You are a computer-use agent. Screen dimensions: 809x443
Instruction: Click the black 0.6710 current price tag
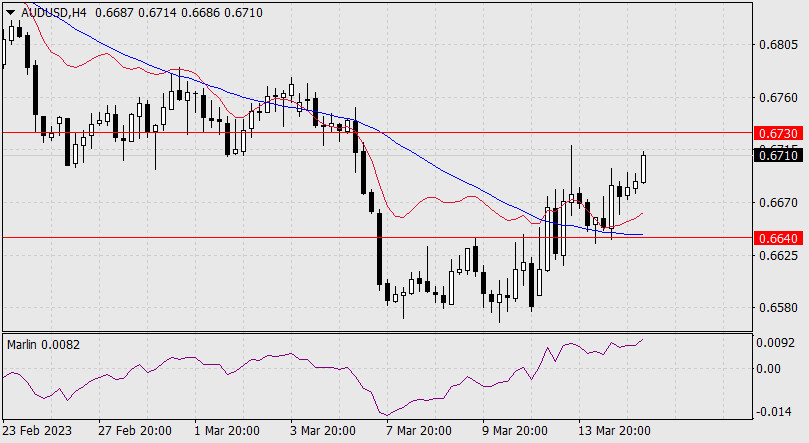[x=777, y=155]
